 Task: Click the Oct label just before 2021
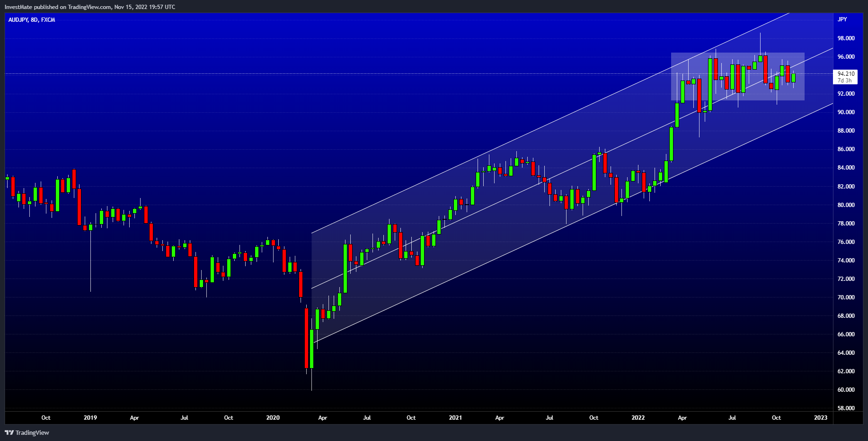pos(411,418)
